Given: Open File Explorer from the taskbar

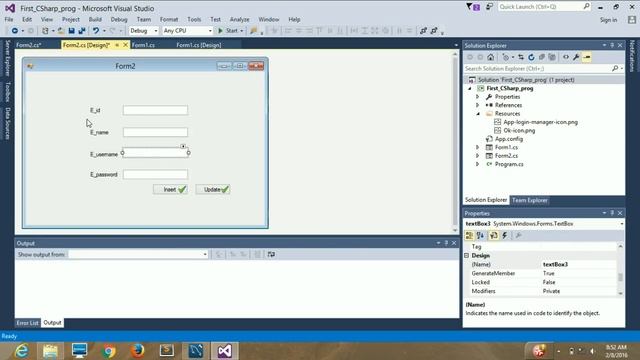Looking at the screenshot, I should click(x=50, y=351).
